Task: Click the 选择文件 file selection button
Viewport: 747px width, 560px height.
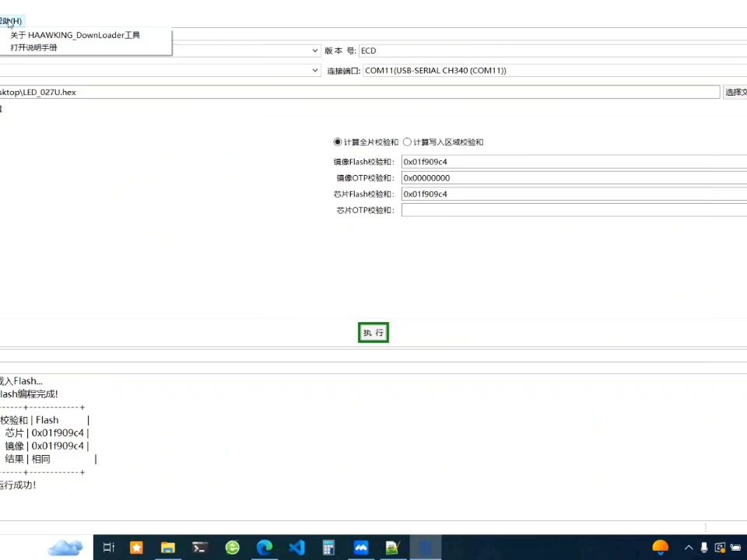Action: click(x=735, y=92)
